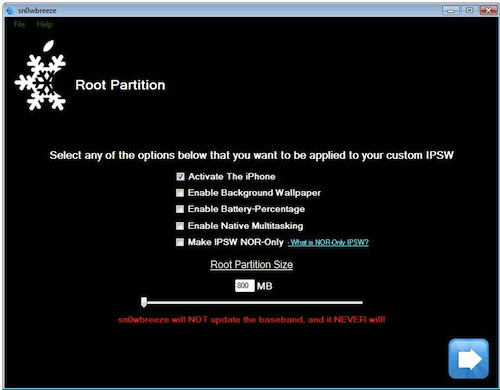Open the Help menu
The height and width of the screenshot is (390, 500).
pos(44,24)
